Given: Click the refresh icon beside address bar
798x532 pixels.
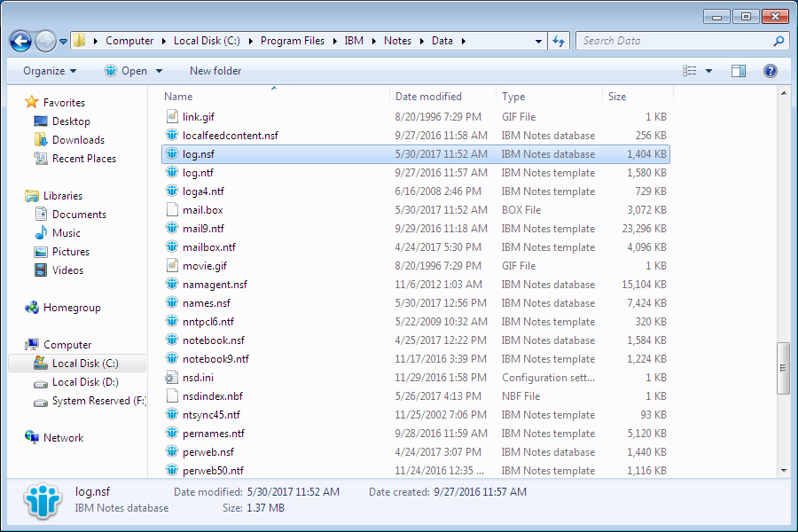Looking at the screenshot, I should 559,41.
